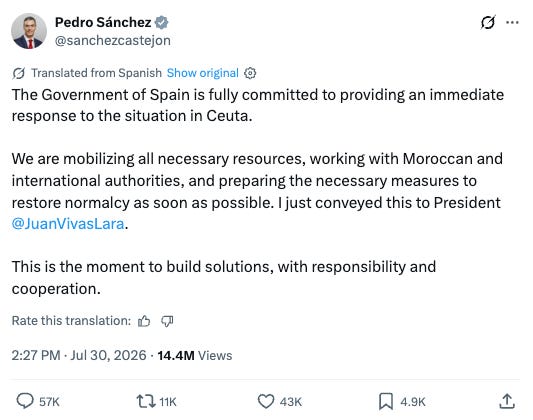Click the verified badge next to Pedro Sánchez
Image resolution: width=533 pixels, height=420 pixels.
coord(161,22)
